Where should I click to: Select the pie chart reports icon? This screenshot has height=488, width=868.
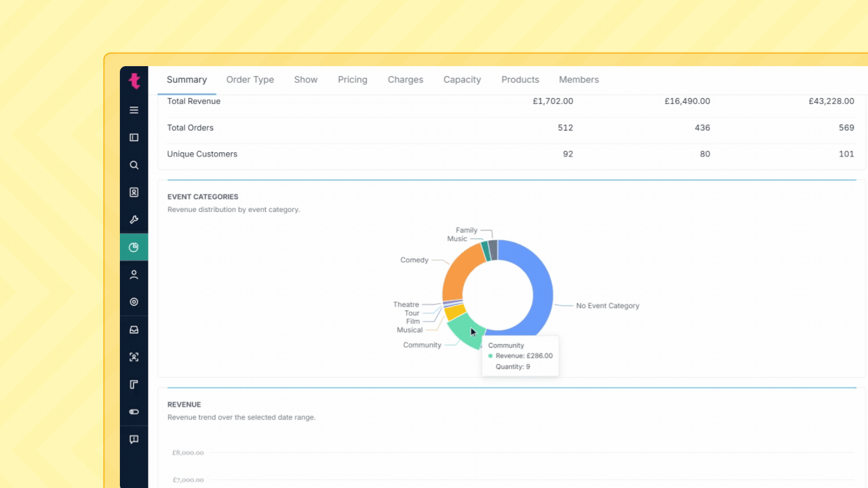[x=134, y=247]
